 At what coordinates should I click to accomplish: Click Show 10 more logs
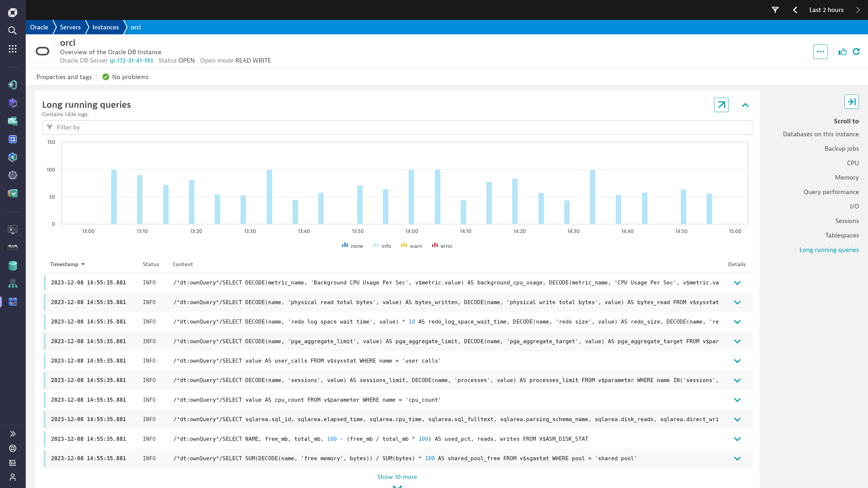pos(397,476)
